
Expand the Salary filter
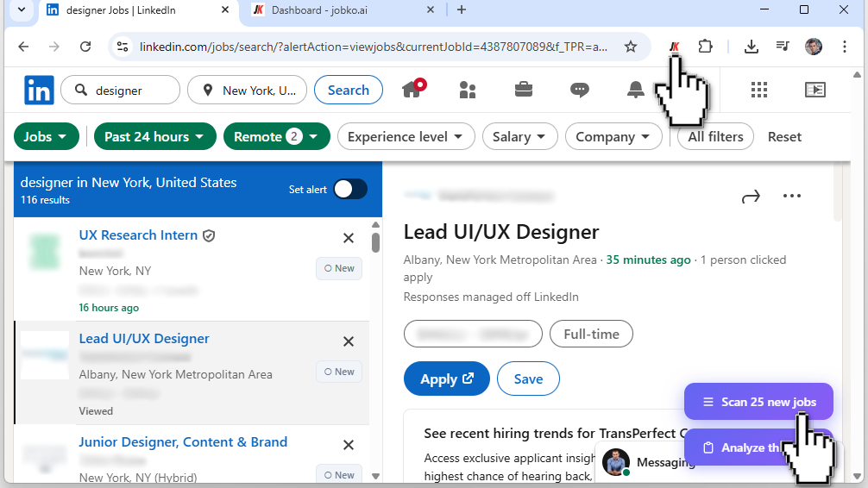click(519, 137)
